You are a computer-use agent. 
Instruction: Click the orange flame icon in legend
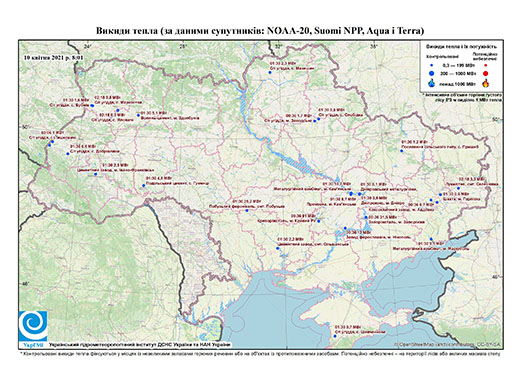[x=485, y=83]
